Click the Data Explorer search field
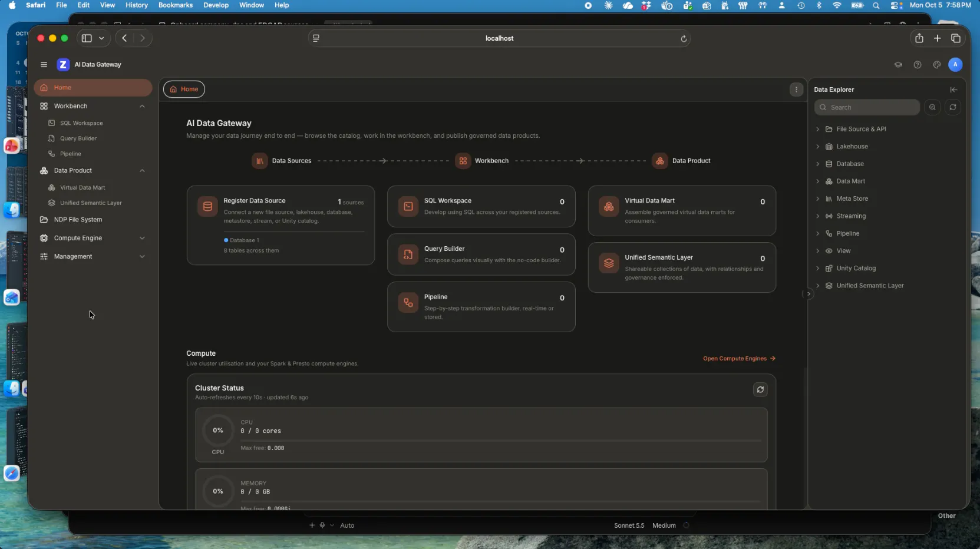This screenshot has width=980, height=549. coord(867,107)
